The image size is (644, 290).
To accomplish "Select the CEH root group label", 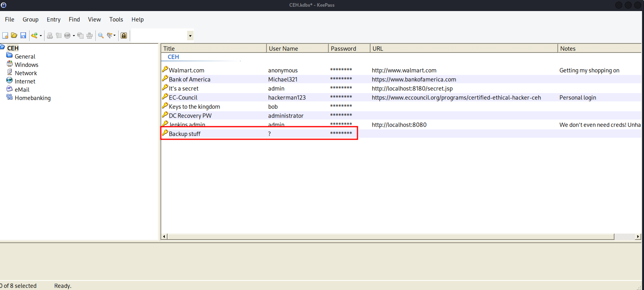I will 13,48.
